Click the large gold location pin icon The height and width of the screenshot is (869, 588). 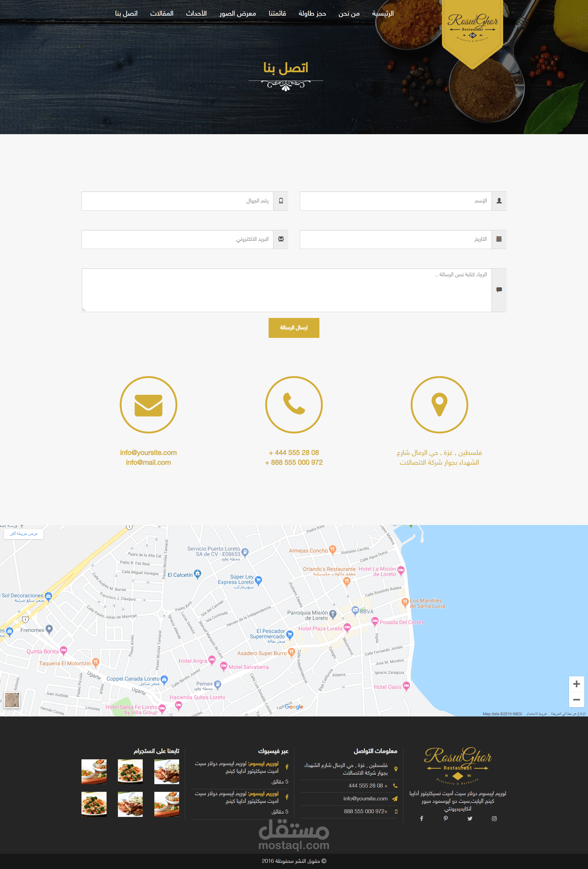(x=439, y=405)
